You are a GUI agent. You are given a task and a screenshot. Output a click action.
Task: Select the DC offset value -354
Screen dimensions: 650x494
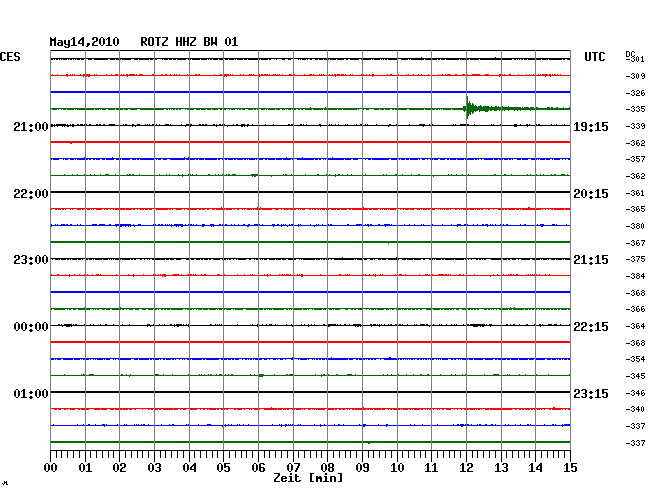(x=635, y=359)
